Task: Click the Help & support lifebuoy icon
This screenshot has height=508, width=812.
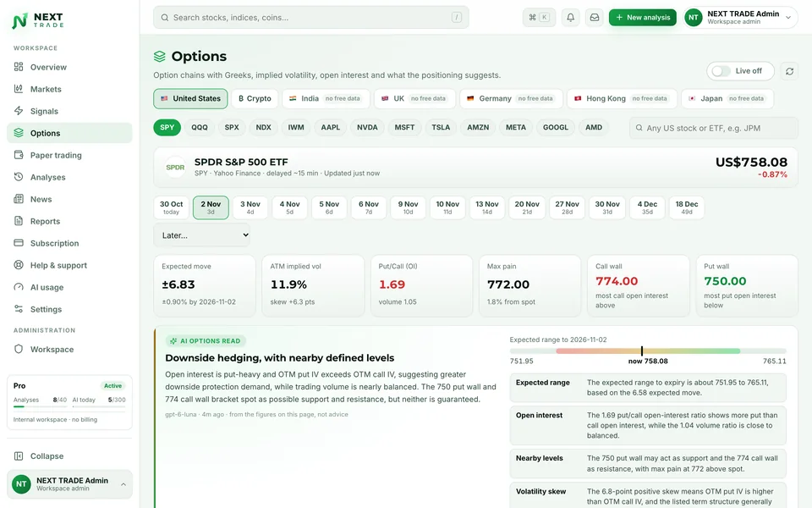Action: [19, 265]
